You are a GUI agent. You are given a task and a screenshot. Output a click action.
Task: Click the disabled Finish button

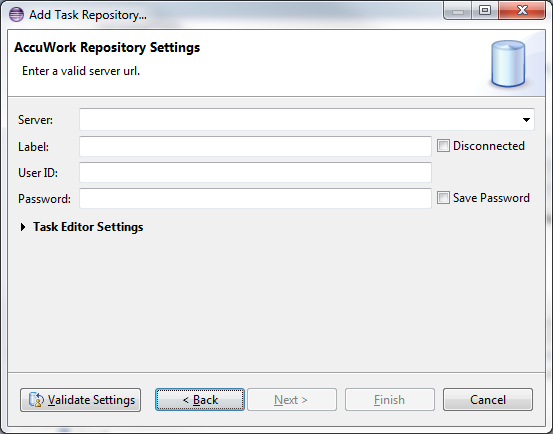tap(390, 400)
